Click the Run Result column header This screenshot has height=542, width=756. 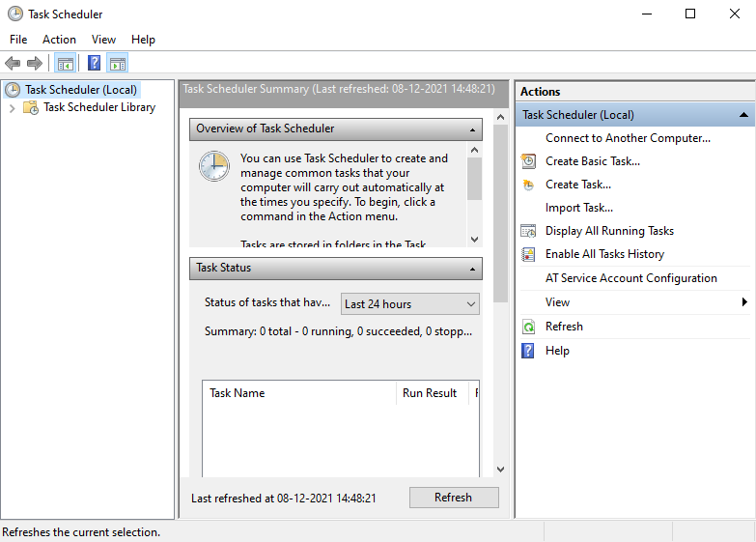[x=433, y=393]
